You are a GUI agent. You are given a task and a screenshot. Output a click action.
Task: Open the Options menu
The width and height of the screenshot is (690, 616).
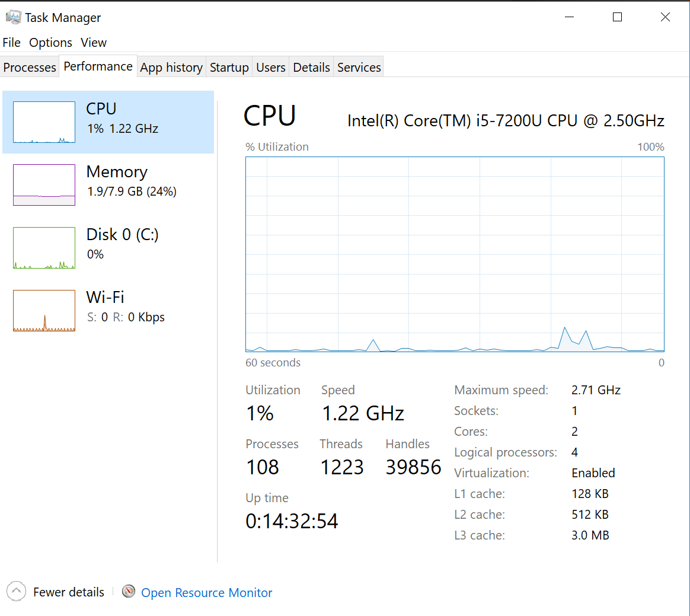point(50,42)
